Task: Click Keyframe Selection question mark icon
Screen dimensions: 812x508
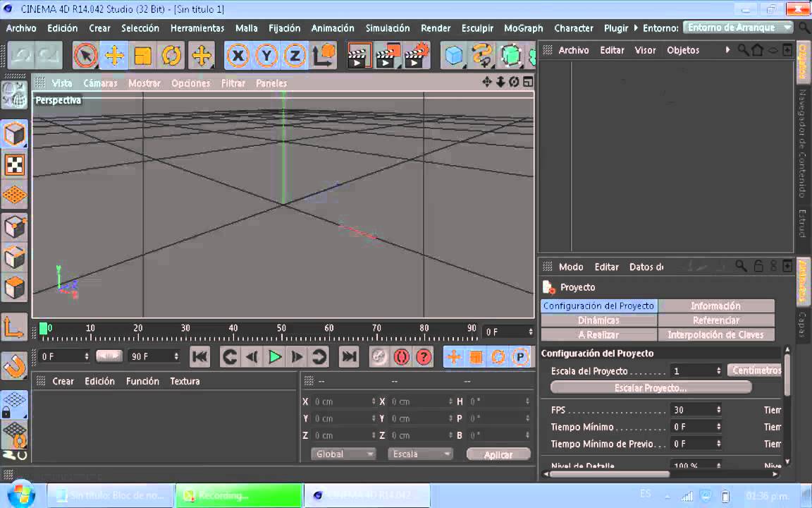Action: [424, 356]
